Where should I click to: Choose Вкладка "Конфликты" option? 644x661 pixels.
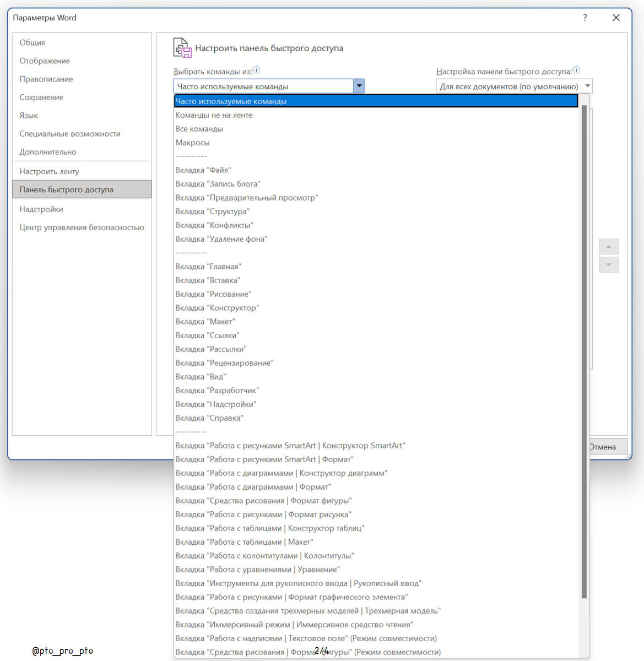coord(377,225)
